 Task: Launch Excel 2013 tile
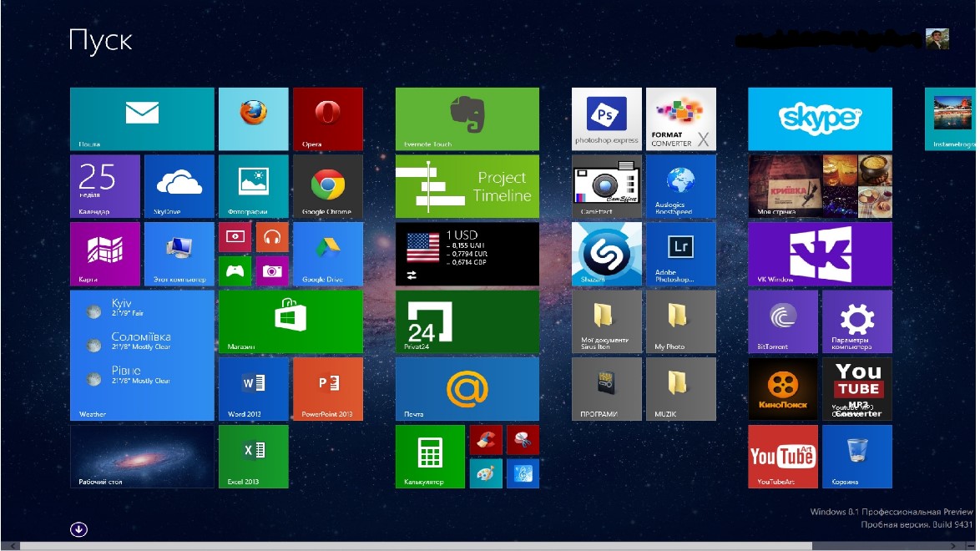point(253,457)
